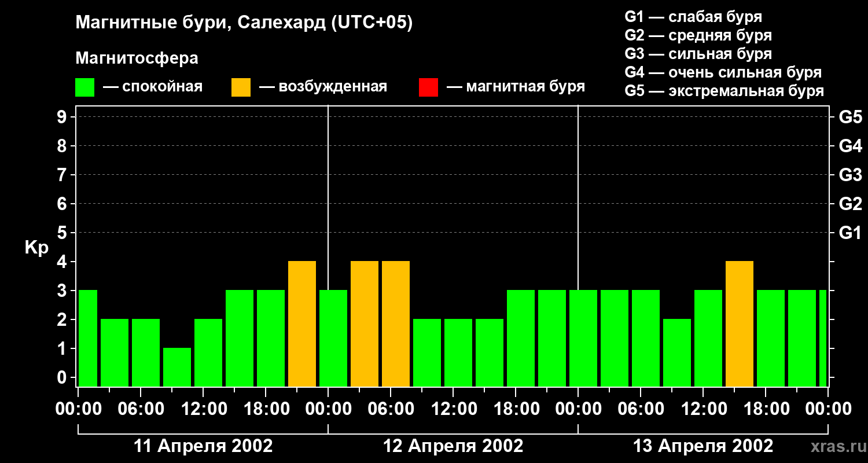This screenshot has height=463, width=868.
Task: Click the green 'спокойная' legend swatch
Action: [85, 87]
